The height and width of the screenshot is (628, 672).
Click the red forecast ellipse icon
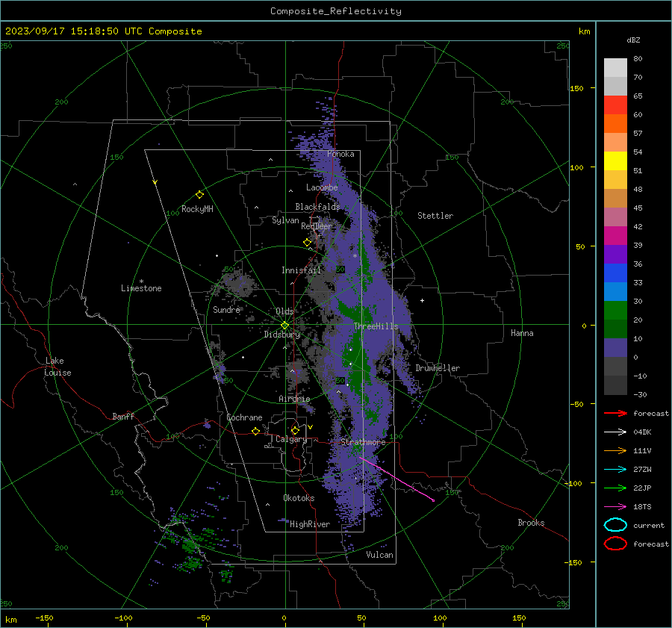[x=615, y=544]
